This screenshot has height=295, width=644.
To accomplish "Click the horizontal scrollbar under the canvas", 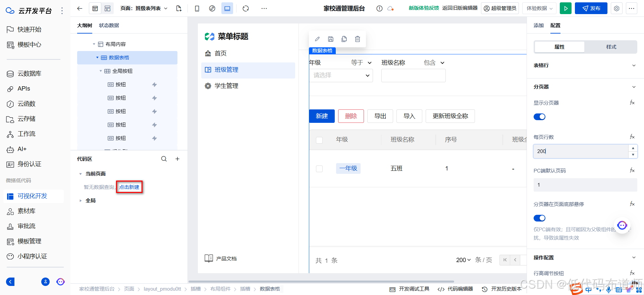I will pyautogui.click(x=321, y=282).
